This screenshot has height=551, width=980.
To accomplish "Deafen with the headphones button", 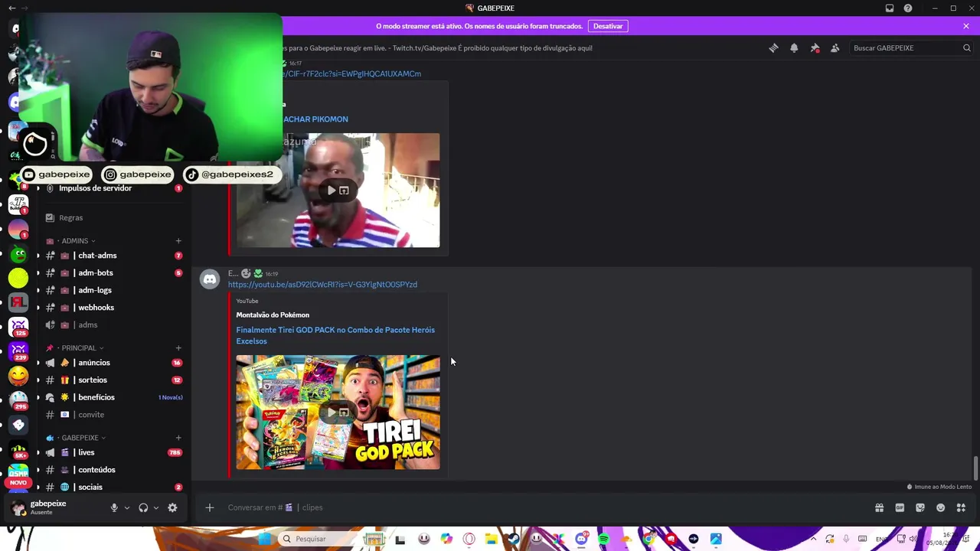I will point(143,507).
